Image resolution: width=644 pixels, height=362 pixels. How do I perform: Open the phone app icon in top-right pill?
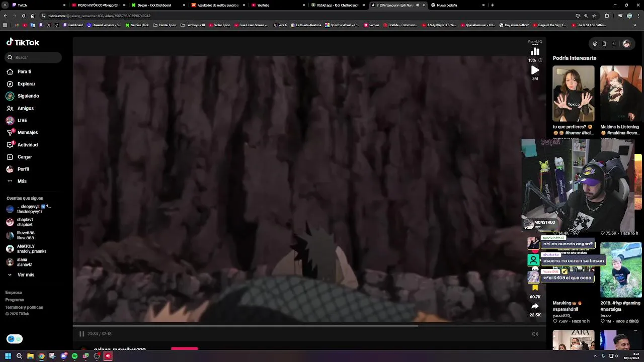pos(604,44)
